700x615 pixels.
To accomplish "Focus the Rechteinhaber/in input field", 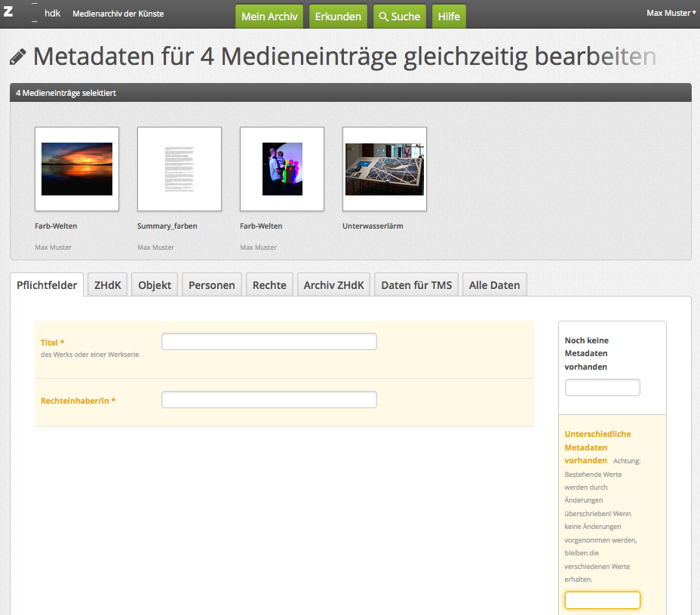I will 269,400.
